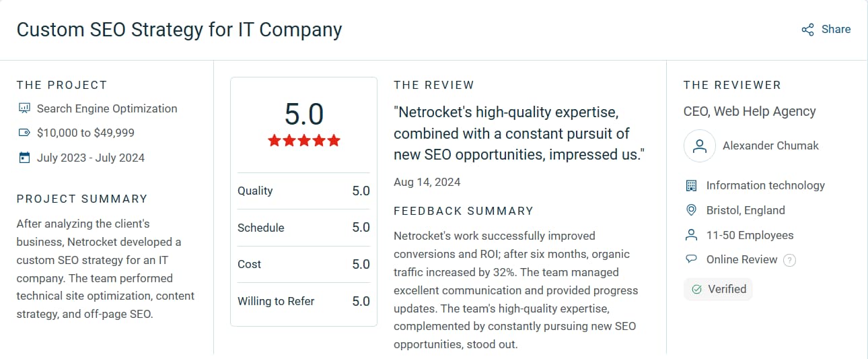
Task: Click the Quality score row
Action: [x=303, y=191]
